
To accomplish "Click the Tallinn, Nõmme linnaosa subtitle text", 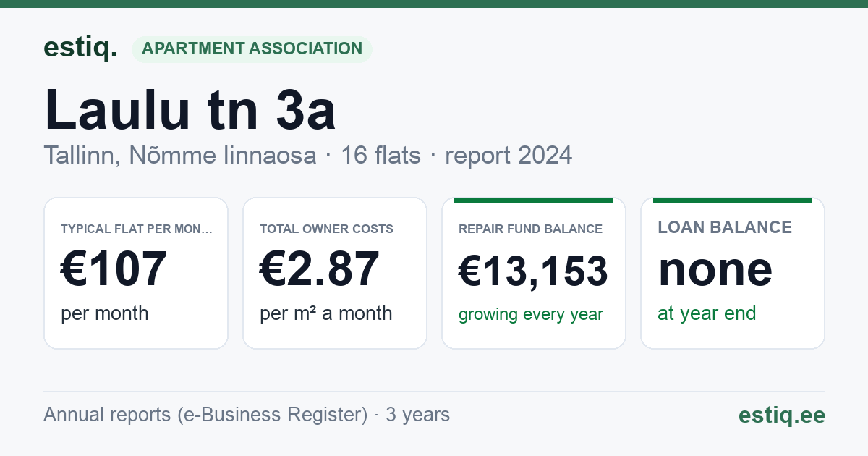I will 180,156.
